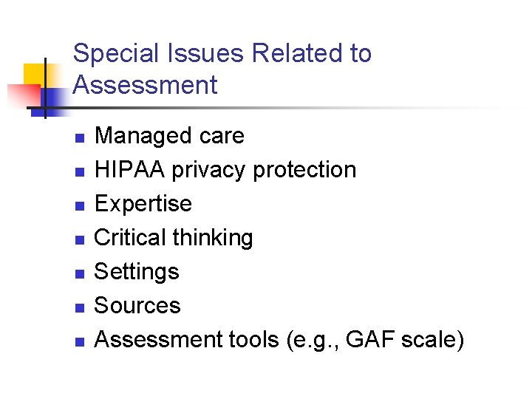Click the bullet beside Assessment tools line
Image resolution: width=532 pixels, height=399 pixels.
[80, 341]
